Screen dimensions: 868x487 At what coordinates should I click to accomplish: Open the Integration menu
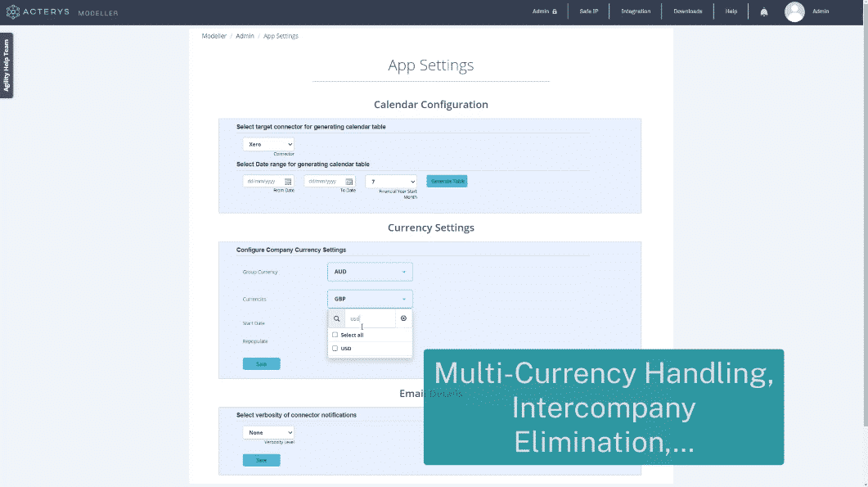tap(636, 11)
